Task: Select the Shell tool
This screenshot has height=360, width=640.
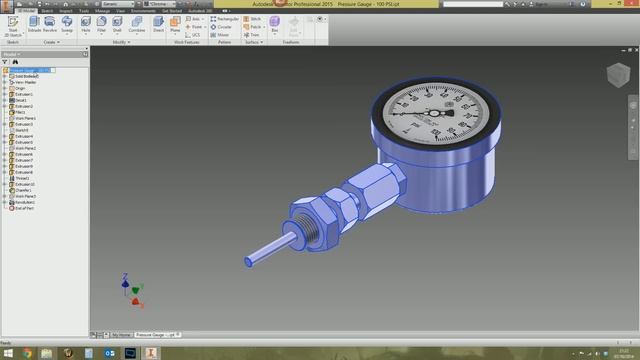Action: tap(117, 24)
